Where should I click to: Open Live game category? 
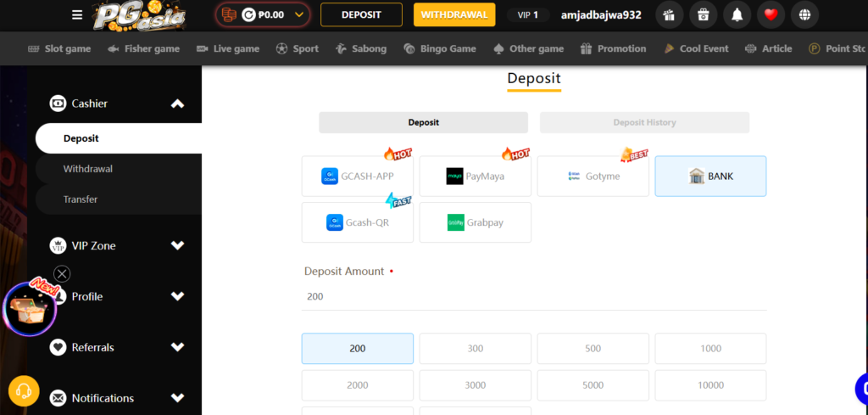click(227, 48)
